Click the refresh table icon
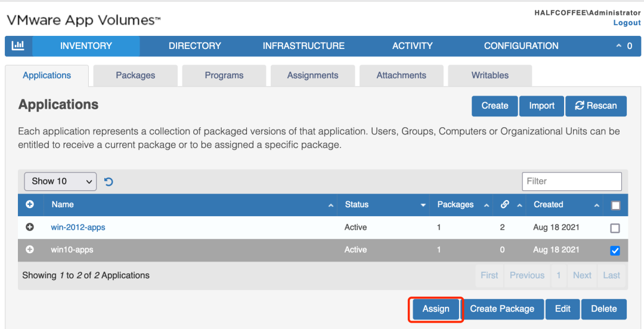 coord(109,182)
